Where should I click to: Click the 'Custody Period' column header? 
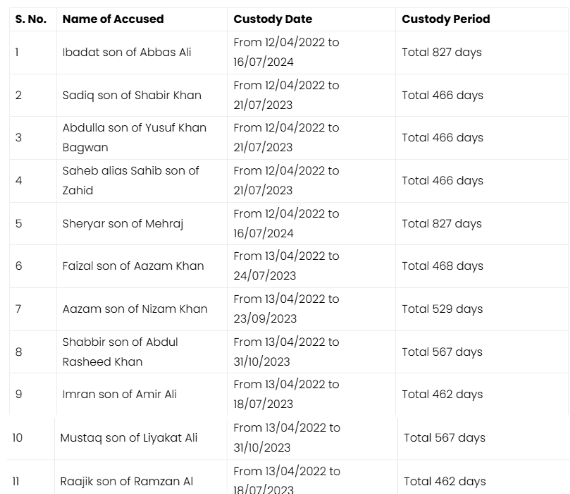[x=446, y=19]
